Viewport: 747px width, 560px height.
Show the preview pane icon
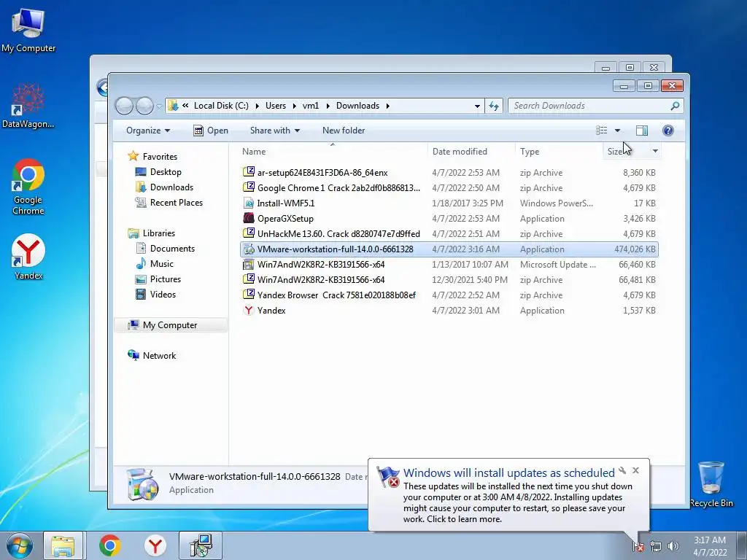point(642,131)
